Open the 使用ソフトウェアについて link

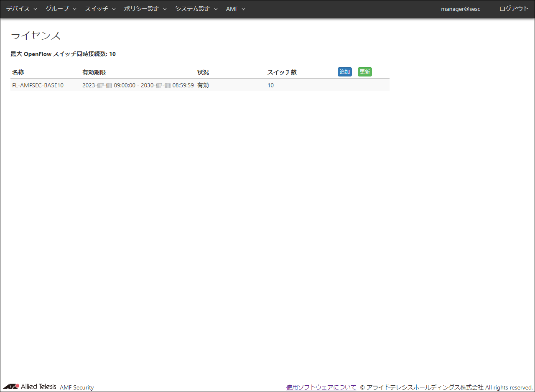click(321, 387)
